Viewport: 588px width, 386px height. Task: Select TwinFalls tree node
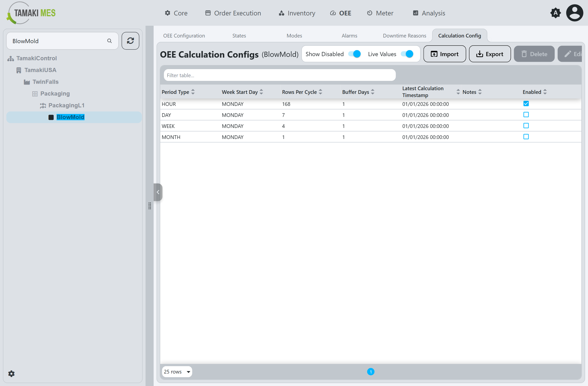click(46, 82)
